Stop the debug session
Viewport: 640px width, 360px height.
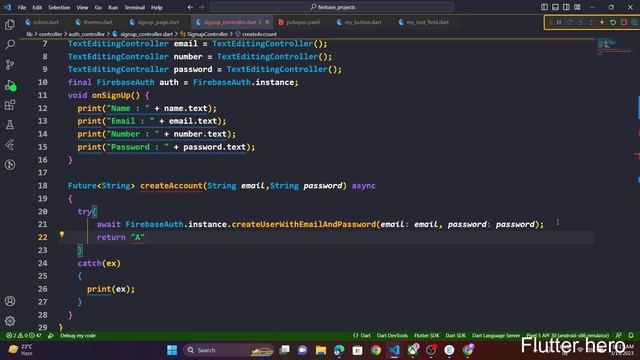(624, 22)
